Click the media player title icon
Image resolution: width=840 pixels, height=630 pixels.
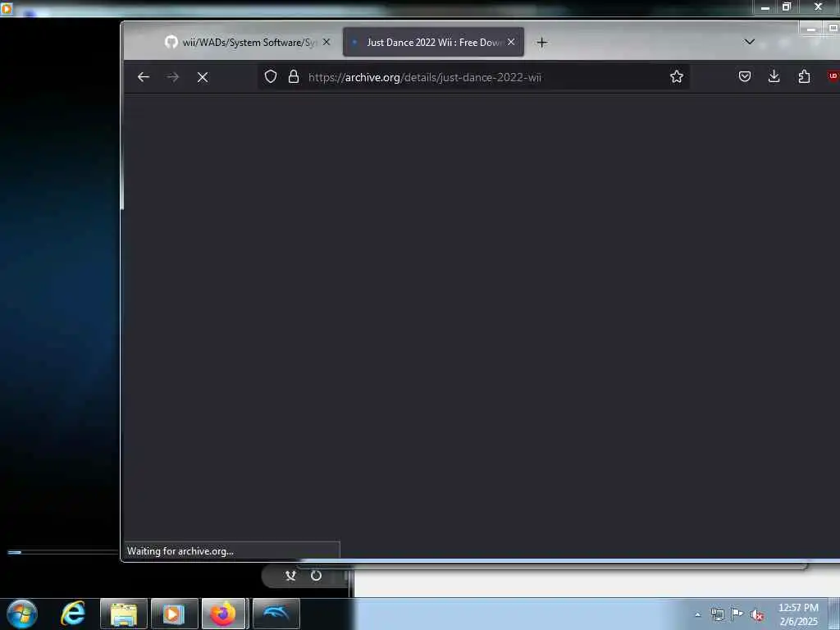[x=6, y=7]
